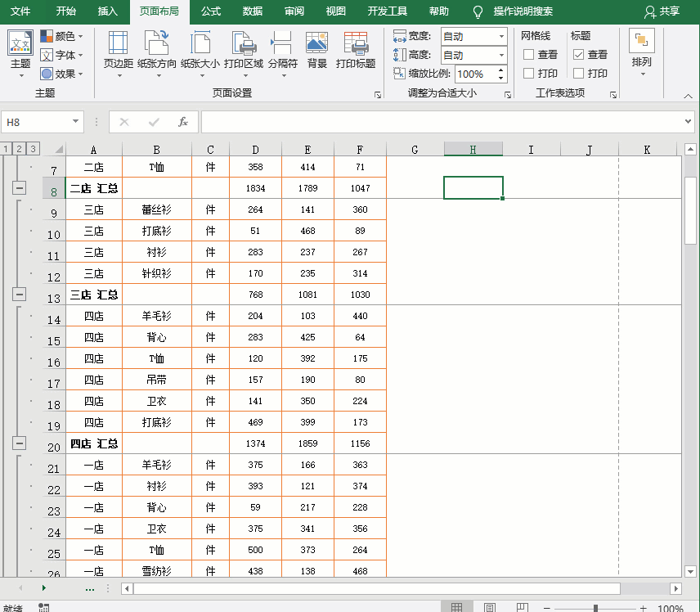Uncheck 标题 查看 (View headings)
Screen dimensions: 700x612
pos(577,56)
